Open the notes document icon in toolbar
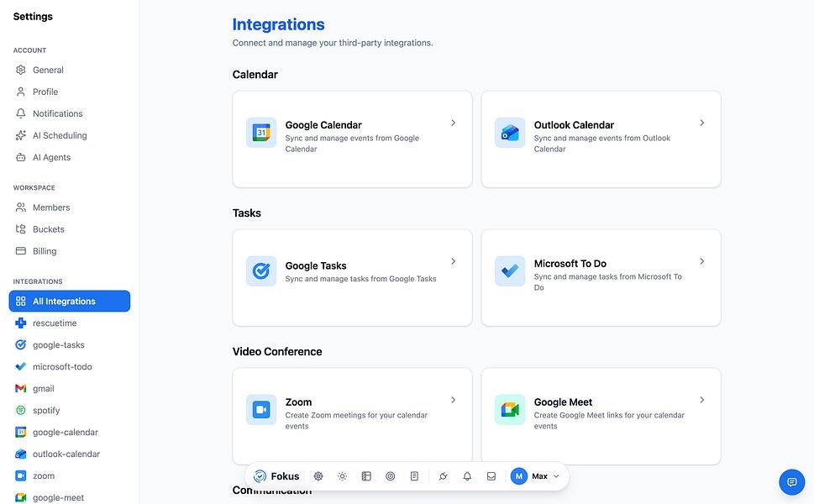The image size is (814, 504). 414,475
